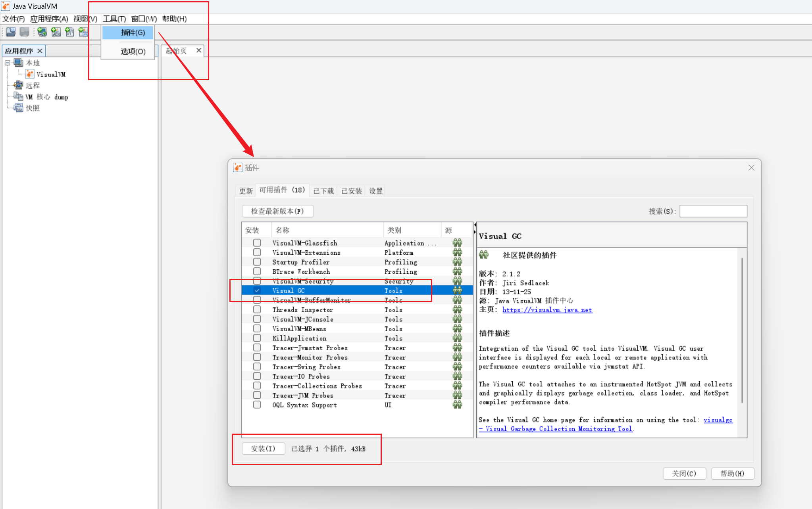Viewport: 812px width, 509px height.
Task: Click the Add JMX Connection toolbar icon
Action: pyautogui.click(x=56, y=32)
